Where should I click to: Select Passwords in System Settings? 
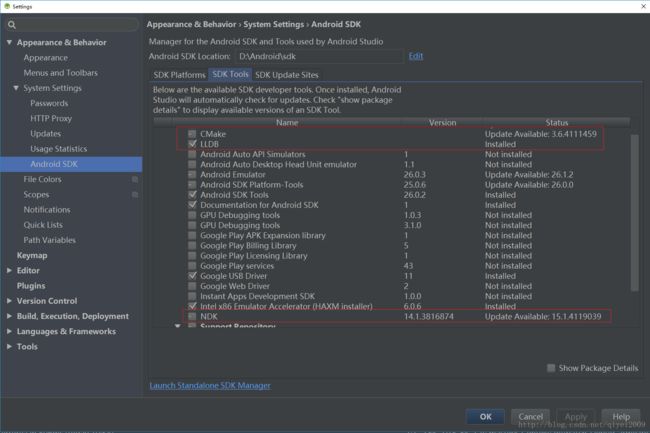click(x=49, y=103)
